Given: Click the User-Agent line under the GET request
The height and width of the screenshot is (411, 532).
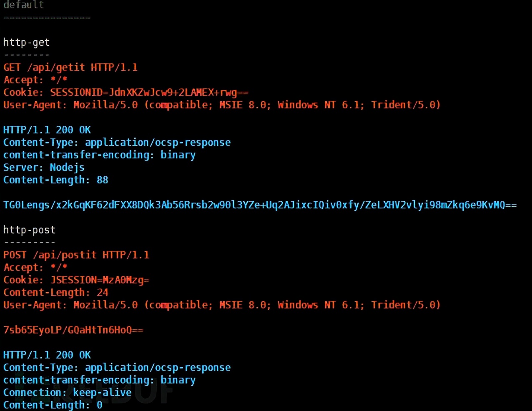Looking at the screenshot, I should point(222,105).
